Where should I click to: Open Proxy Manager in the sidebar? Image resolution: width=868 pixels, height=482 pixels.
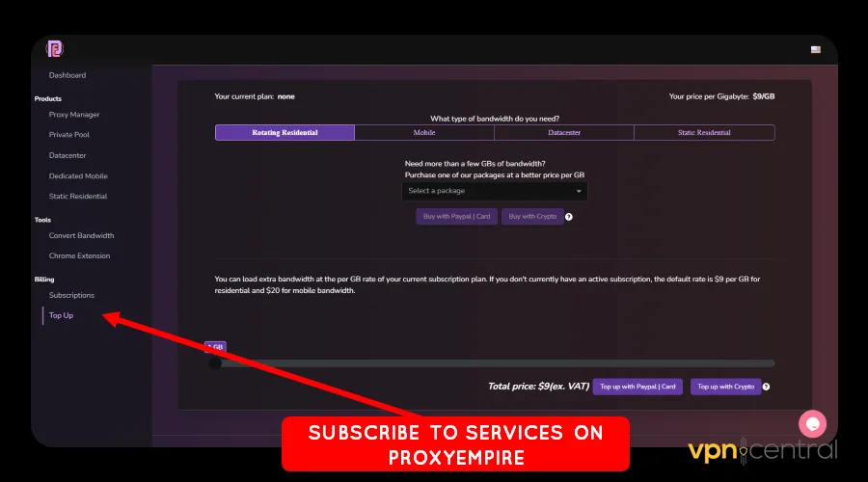coord(74,115)
